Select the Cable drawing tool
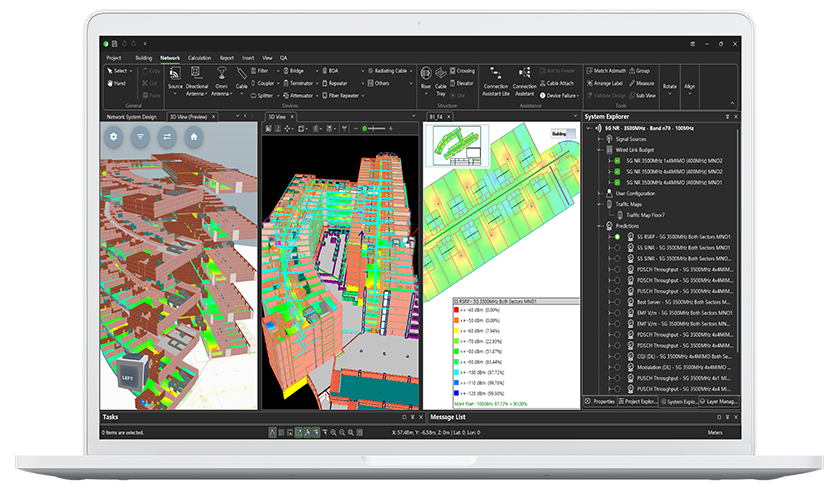 242,79
